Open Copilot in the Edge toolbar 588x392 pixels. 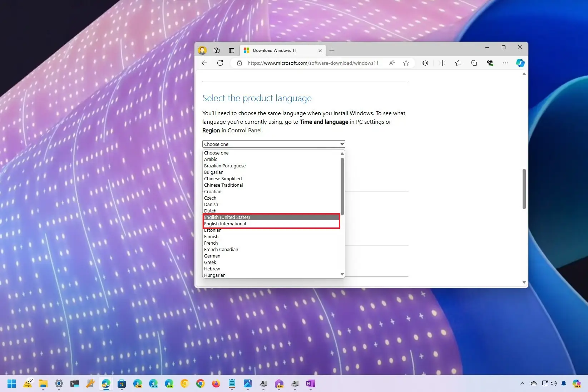coord(520,63)
